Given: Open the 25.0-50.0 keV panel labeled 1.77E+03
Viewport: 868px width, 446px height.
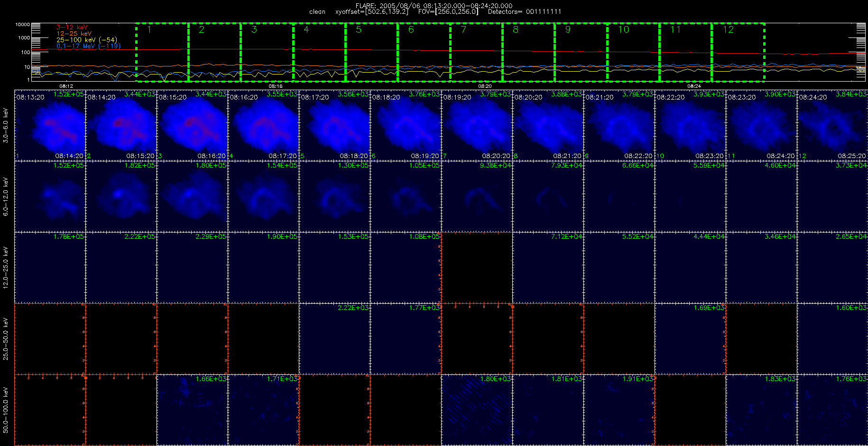Looking at the screenshot, I should pos(406,338).
